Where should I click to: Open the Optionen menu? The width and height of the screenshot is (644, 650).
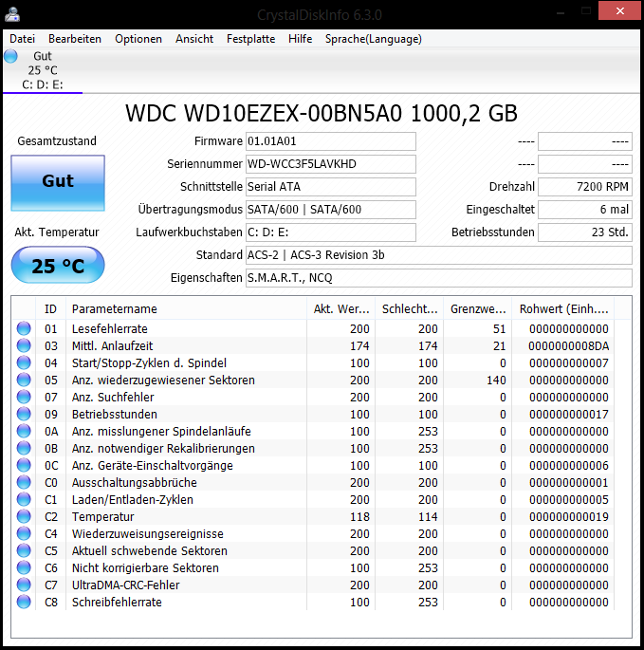coord(138,39)
